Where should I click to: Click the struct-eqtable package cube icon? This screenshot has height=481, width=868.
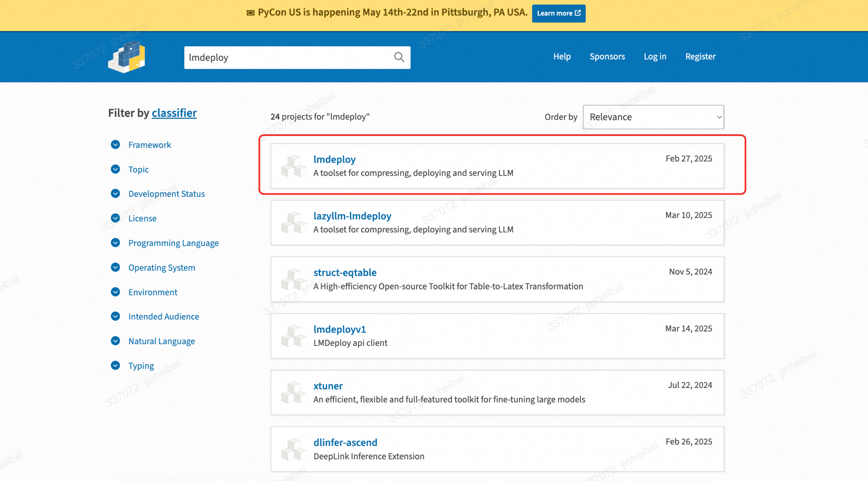pyautogui.click(x=293, y=279)
